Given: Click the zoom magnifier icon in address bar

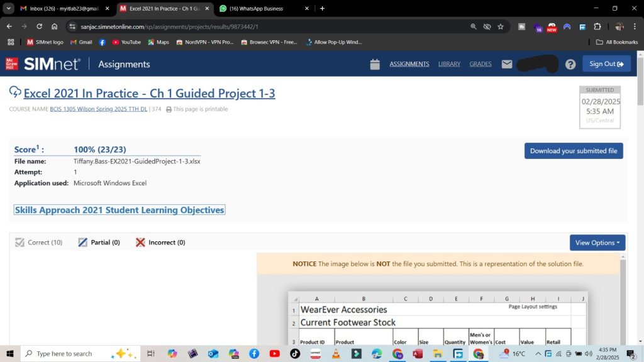Looking at the screenshot, I should (473, 26).
